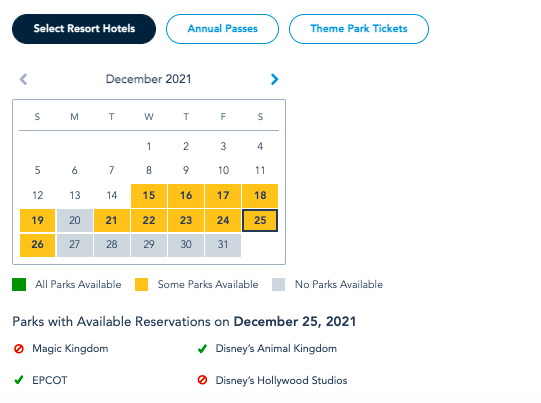
Task: Select the Annual Passes tab
Action: click(222, 29)
